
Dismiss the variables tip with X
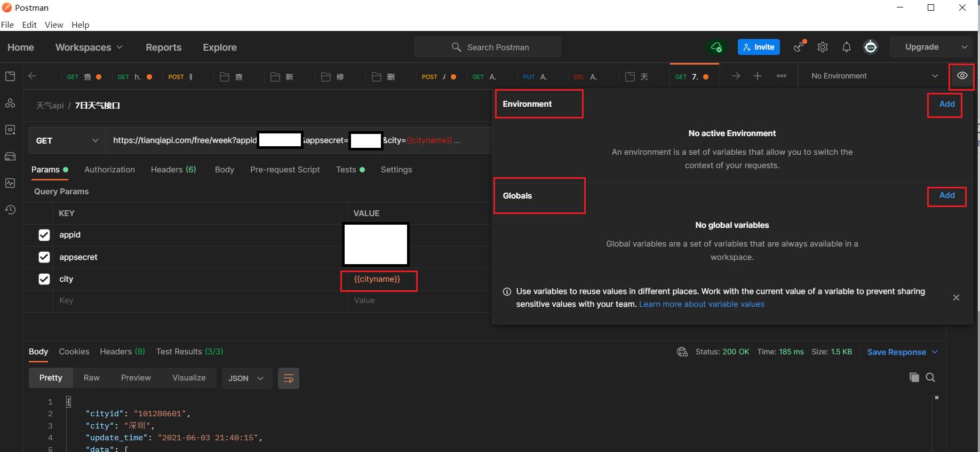pos(956,298)
